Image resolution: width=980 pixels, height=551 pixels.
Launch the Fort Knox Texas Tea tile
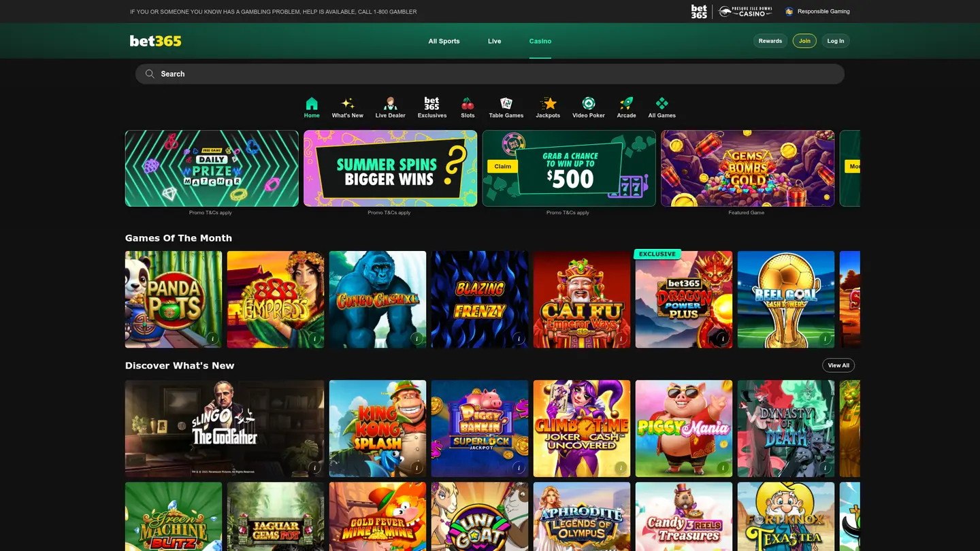click(786, 517)
